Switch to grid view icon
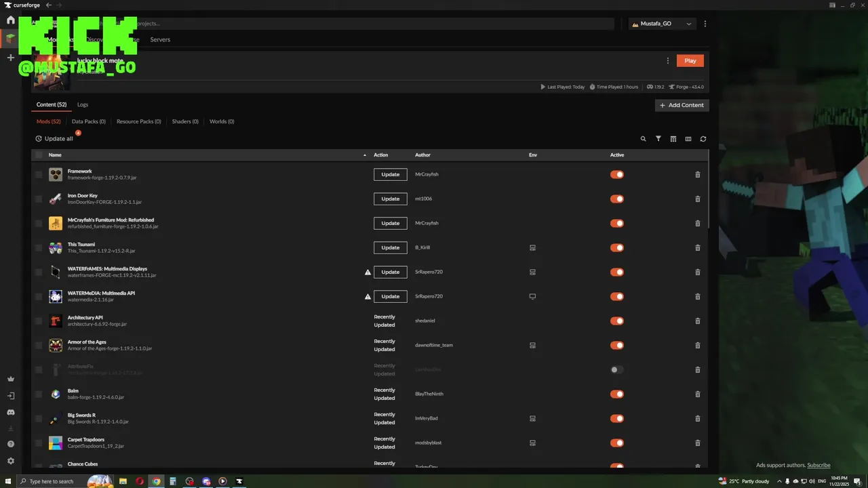This screenshot has height=488, width=868. (x=673, y=139)
